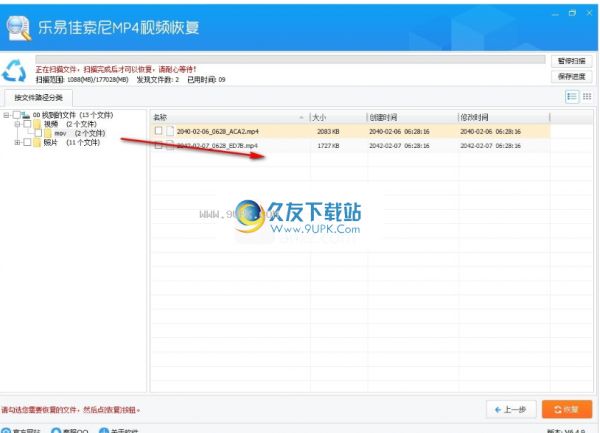The image size is (600, 433).
Task: Click file icon of 2040-02-06_0628_ACA2.mp4
Action: [x=170, y=131]
